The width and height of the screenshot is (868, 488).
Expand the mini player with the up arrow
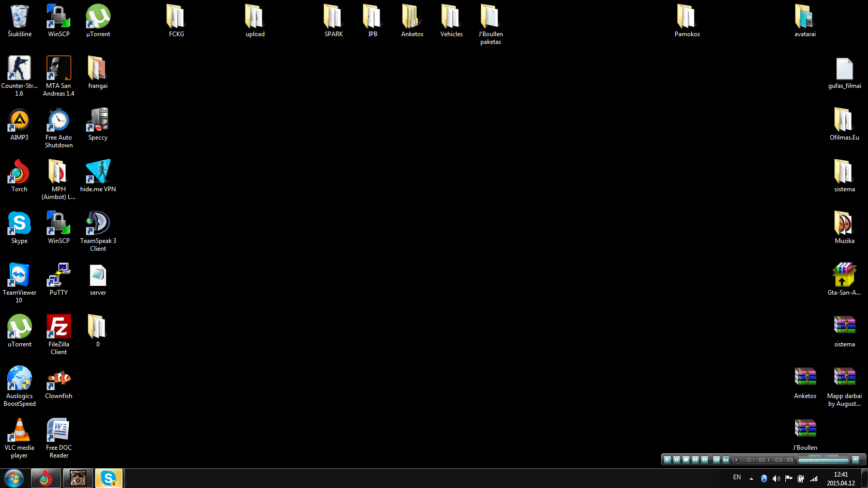856,460
